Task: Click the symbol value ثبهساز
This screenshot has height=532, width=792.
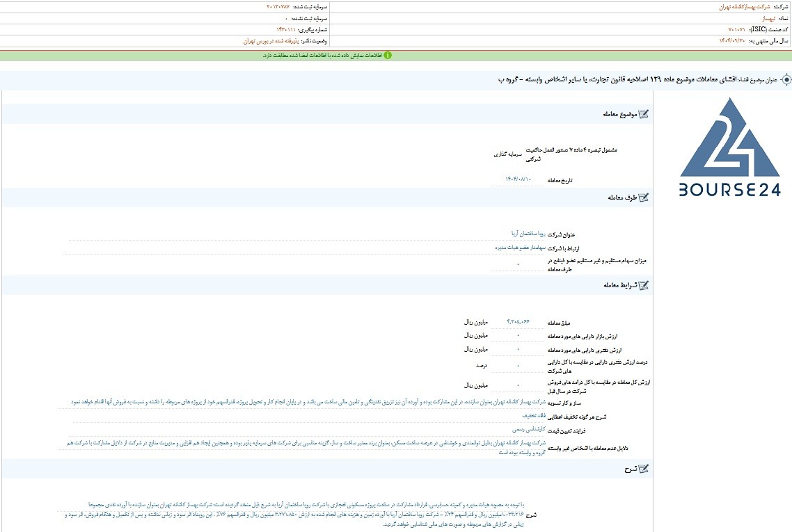Action: [x=768, y=18]
